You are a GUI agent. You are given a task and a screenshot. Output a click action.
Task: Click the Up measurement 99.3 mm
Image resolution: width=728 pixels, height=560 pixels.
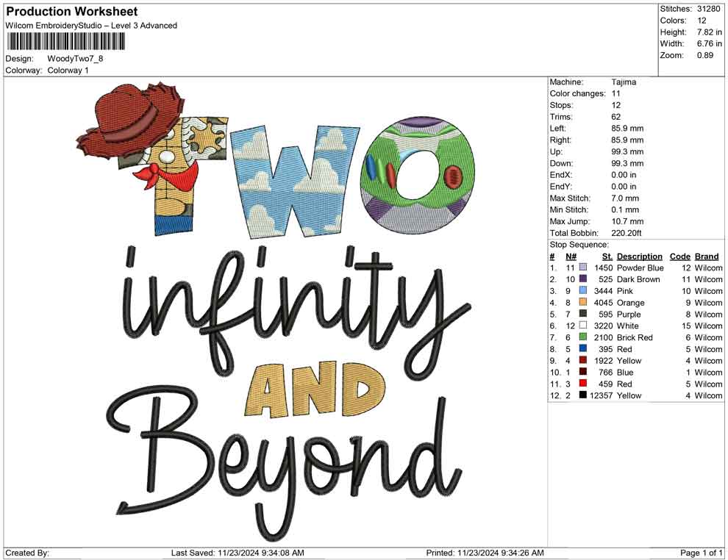pos(627,151)
